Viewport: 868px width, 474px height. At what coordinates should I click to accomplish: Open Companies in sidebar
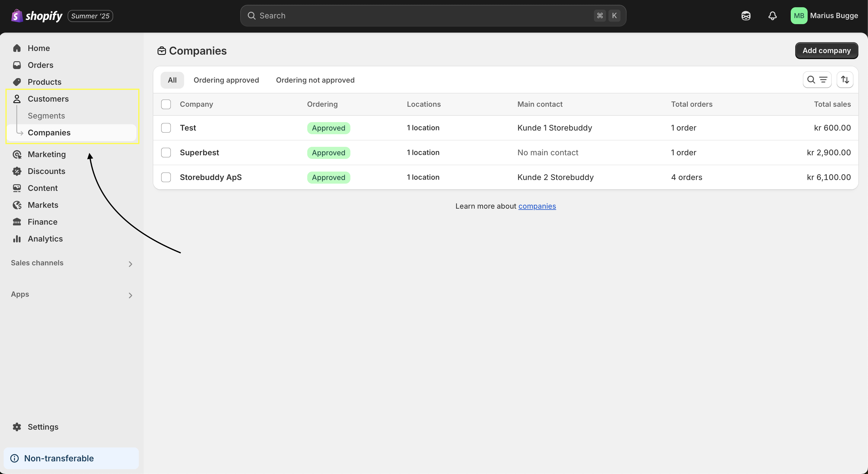[x=72, y=133]
